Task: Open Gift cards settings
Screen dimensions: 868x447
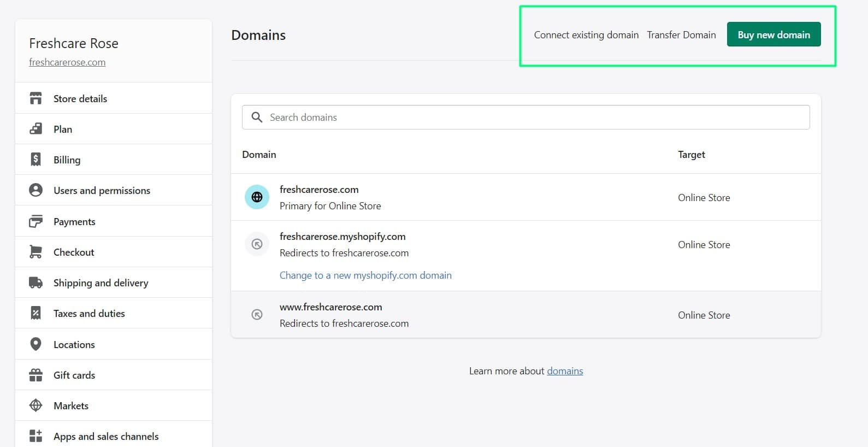Action: click(114, 375)
